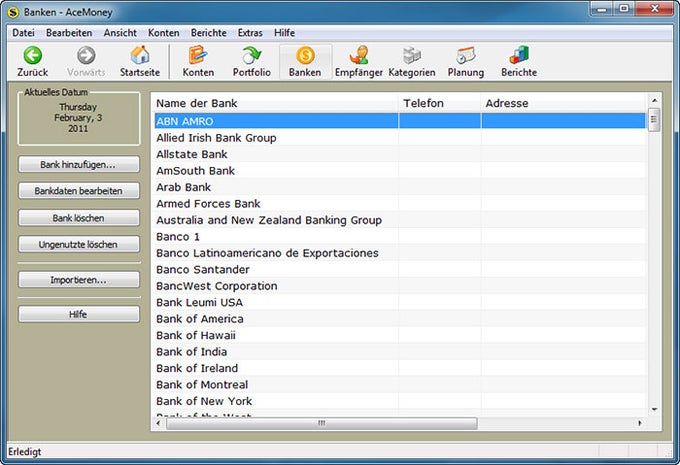The height and width of the screenshot is (465, 680).
Task: Open the Extras menu
Action: [x=250, y=33]
